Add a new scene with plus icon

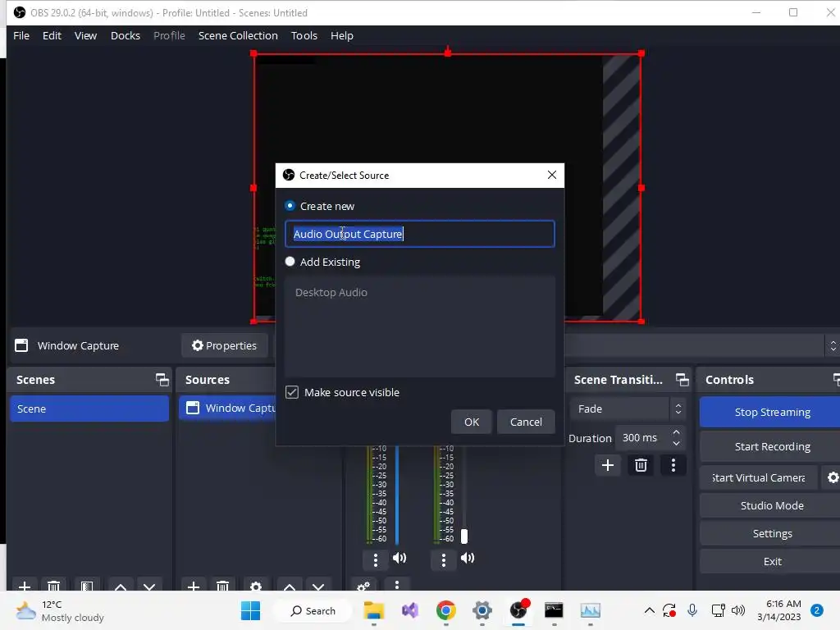pyautogui.click(x=24, y=587)
